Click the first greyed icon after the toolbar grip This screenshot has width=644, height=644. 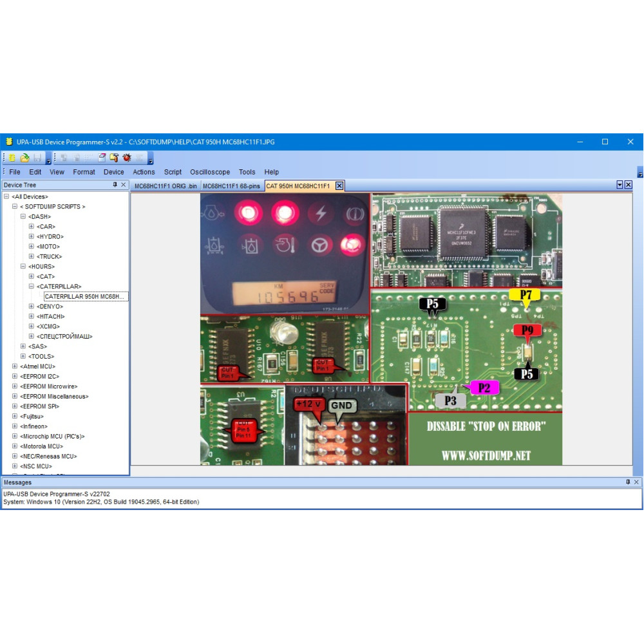tap(63, 158)
